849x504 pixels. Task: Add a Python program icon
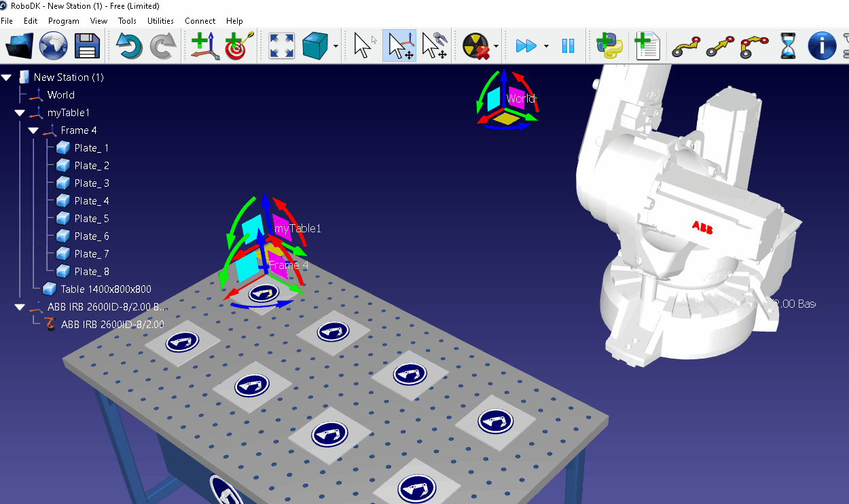click(x=609, y=46)
